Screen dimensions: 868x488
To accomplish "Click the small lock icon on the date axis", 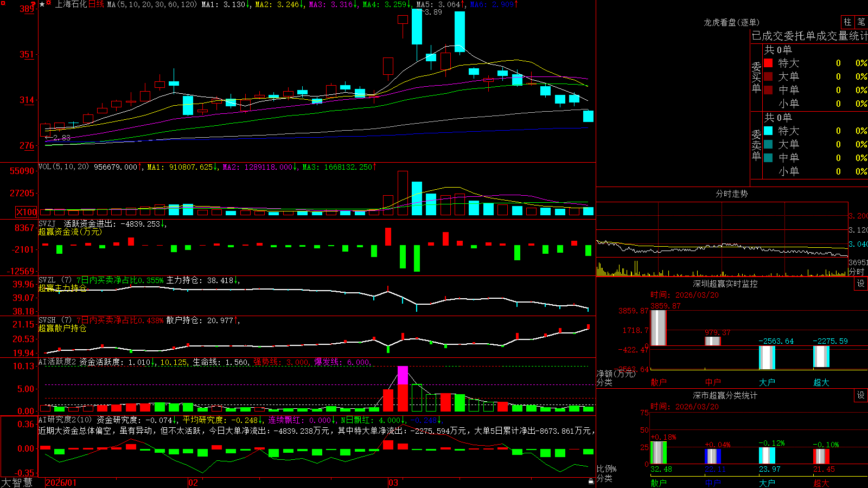I will (x=591, y=481).
